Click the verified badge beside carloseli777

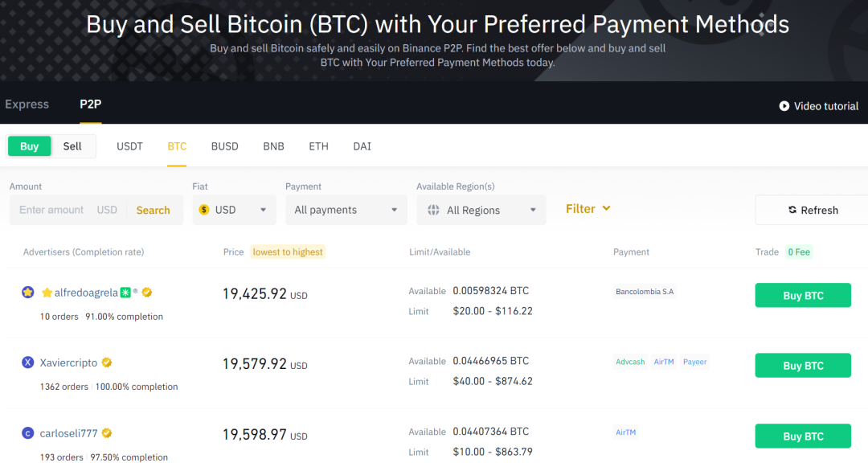[x=107, y=433]
